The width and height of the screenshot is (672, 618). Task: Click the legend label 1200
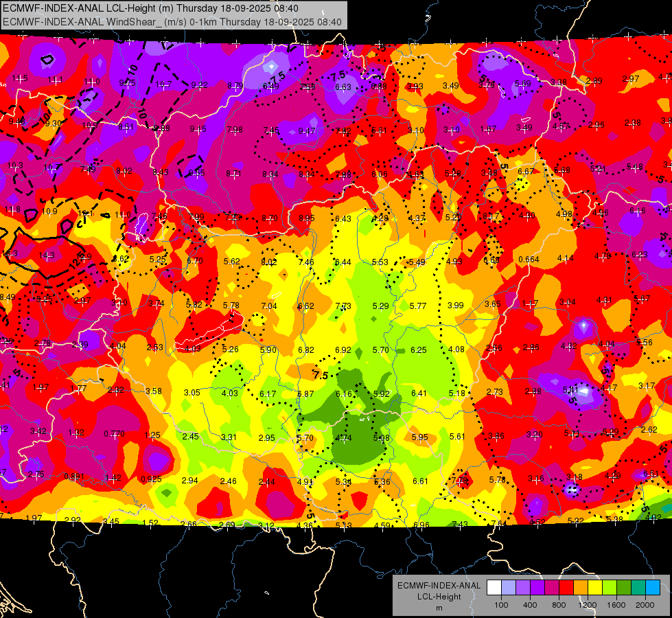(588, 605)
